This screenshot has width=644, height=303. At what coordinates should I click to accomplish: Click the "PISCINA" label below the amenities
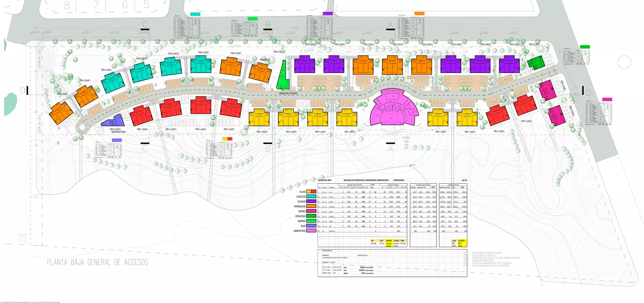[x=406, y=138]
